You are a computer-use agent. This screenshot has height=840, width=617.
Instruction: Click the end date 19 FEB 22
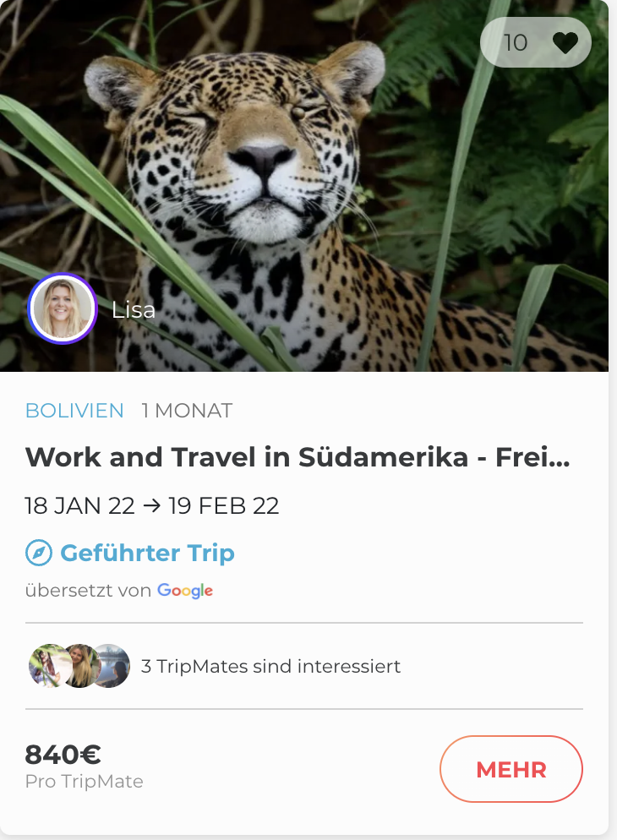tap(223, 506)
